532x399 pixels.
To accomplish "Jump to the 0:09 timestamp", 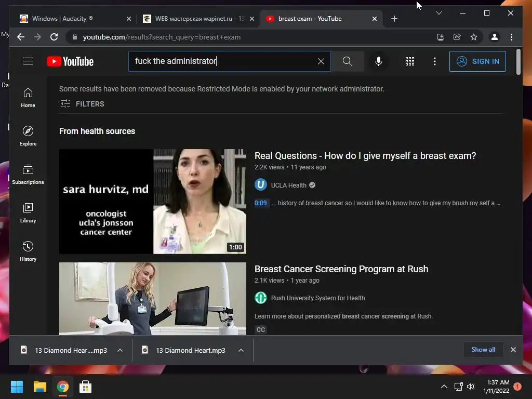I will click(261, 203).
